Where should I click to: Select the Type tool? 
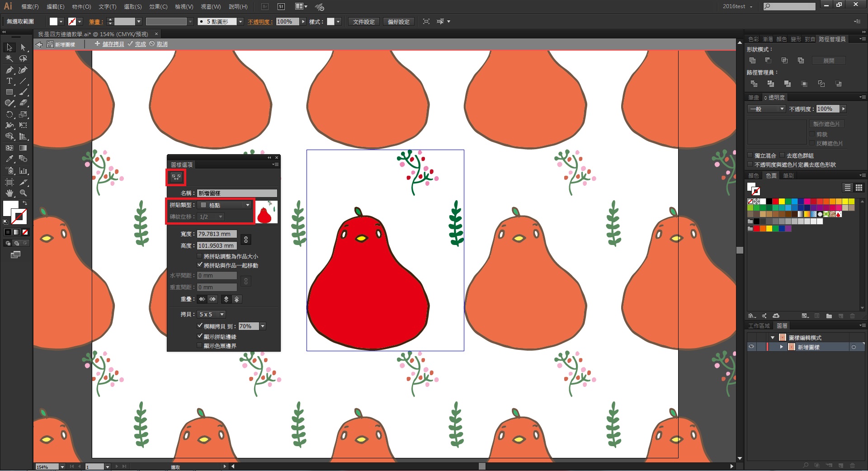coord(9,81)
